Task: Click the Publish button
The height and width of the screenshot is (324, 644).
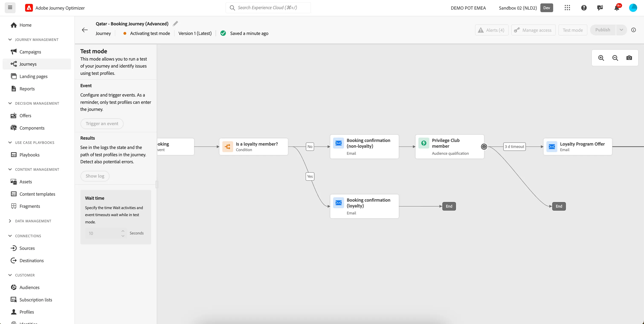Action: click(602, 30)
